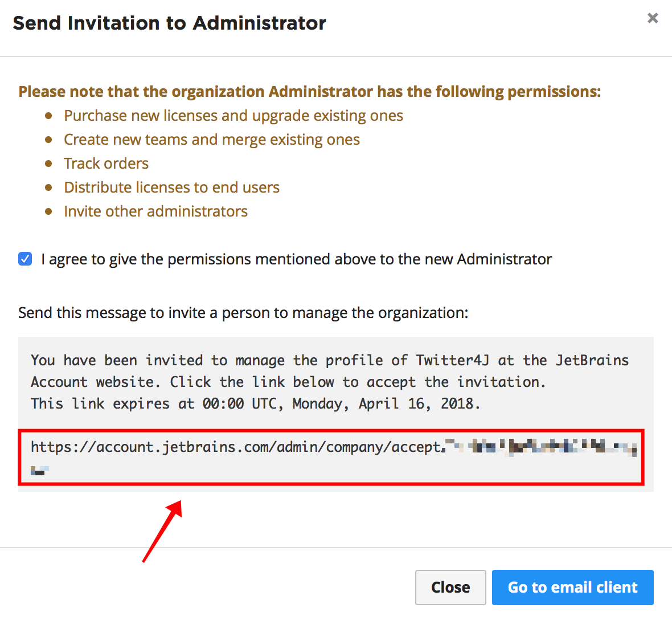Screen dimensions: 672x620
Task: Select 'Create new teams and merge' bullet item
Action: click(212, 140)
